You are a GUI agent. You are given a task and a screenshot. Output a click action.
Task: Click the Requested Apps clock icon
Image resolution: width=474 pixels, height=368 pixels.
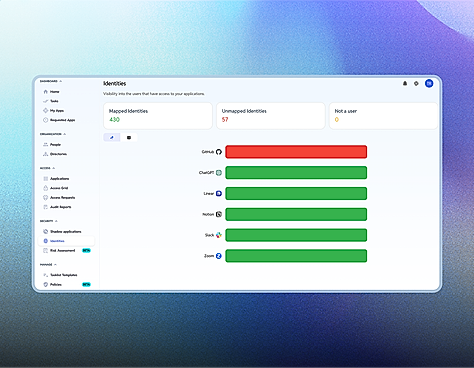tap(46, 120)
